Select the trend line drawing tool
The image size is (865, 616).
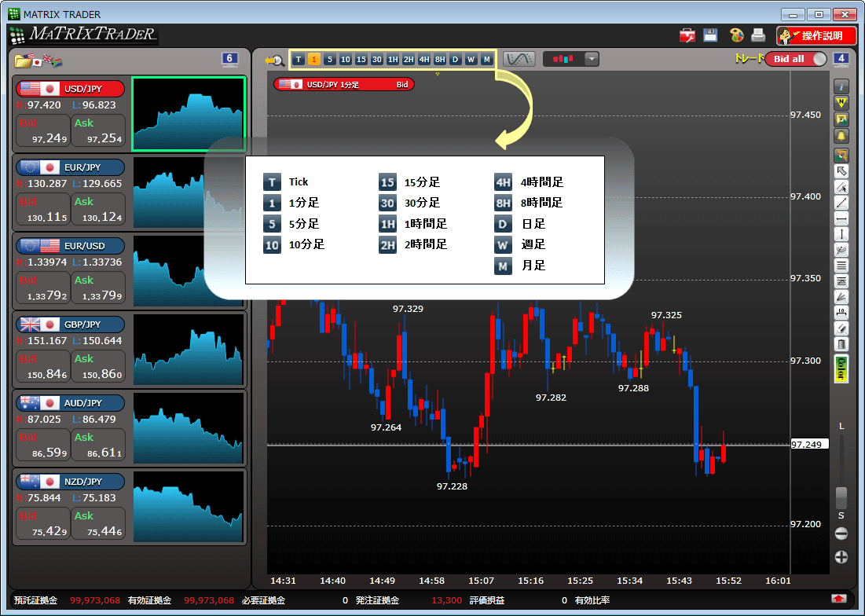[841, 203]
